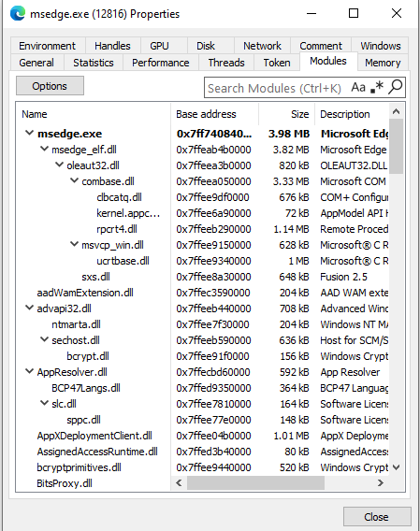Toggle regex search icon
The width and height of the screenshot is (420, 531).
click(377, 87)
